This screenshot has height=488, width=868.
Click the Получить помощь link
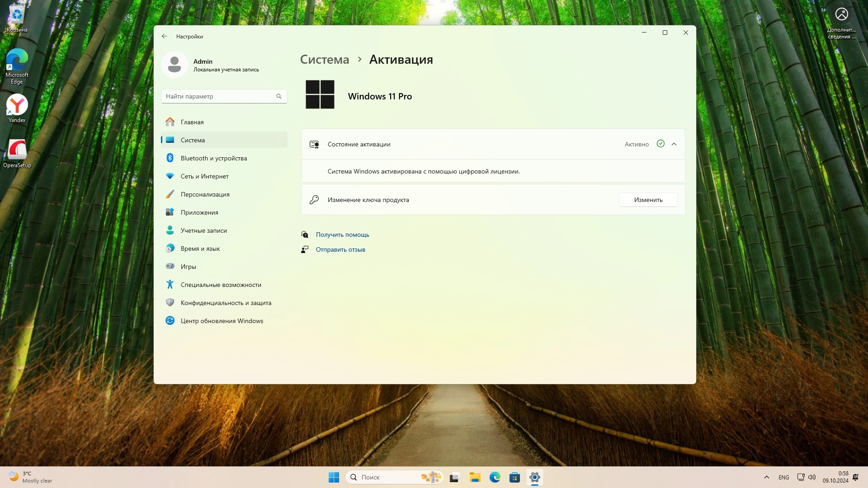click(342, 235)
